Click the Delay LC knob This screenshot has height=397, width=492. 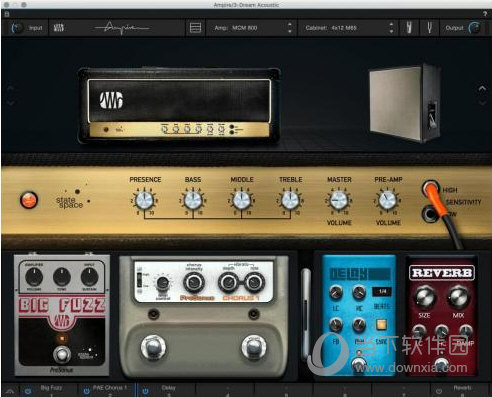point(336,292)
